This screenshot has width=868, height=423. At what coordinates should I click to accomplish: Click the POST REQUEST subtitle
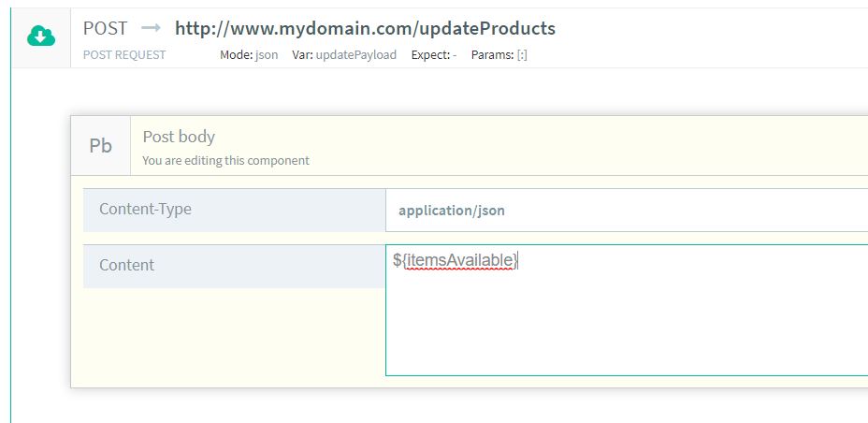click(124, 55)
